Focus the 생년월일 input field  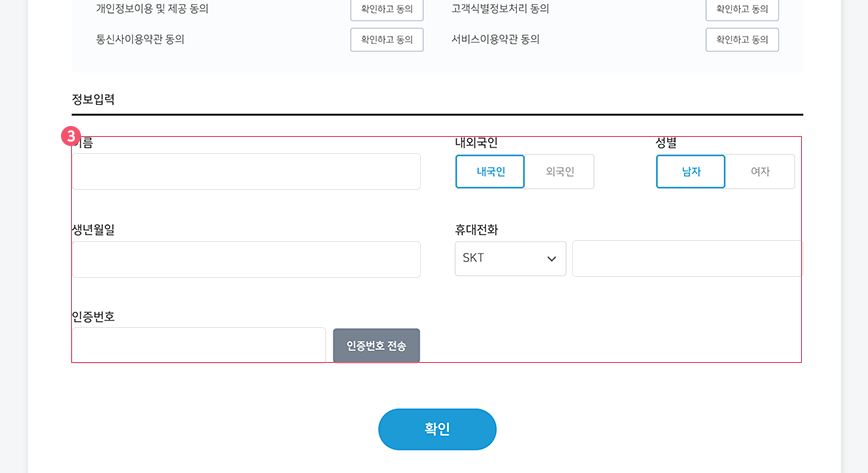pyautogui.click(x=246, y=259)
